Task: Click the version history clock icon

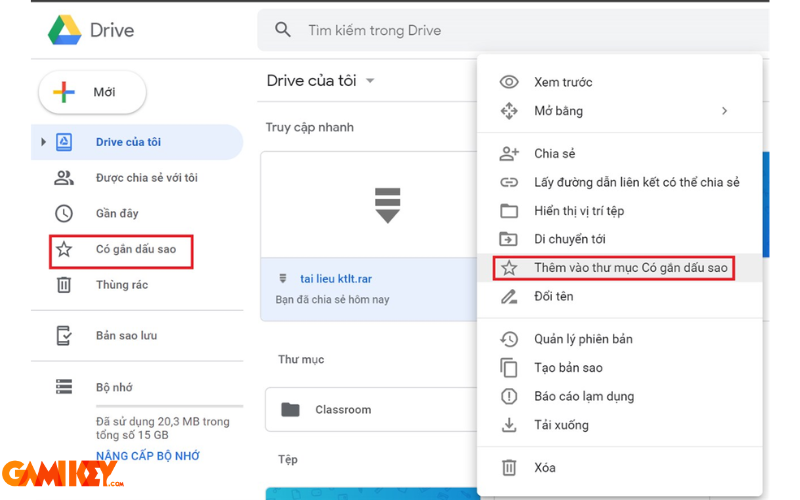Action: tap(509, 339)
